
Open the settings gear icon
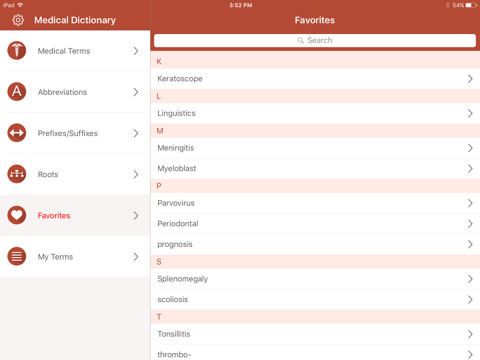(x=18, y=20)
